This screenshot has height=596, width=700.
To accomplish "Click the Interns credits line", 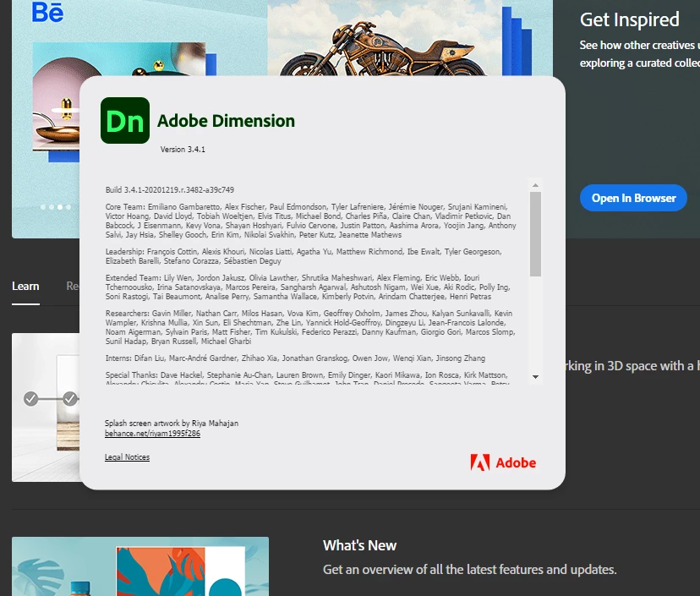I will (295, 358).
